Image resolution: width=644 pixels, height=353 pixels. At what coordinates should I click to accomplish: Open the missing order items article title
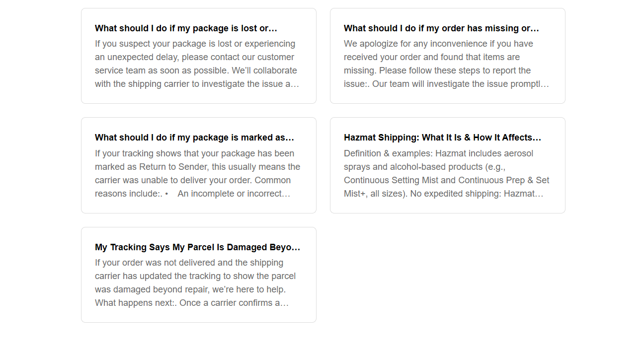(441, 28)
